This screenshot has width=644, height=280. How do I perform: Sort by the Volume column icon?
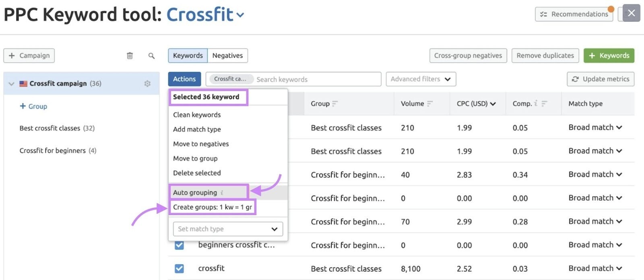coord(429,104)
